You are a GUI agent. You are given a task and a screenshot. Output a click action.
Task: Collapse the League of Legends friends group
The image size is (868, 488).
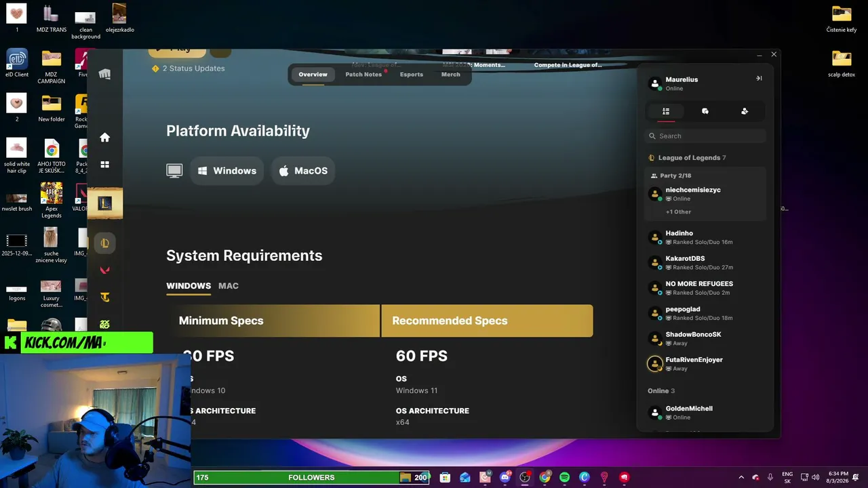click(688, 158)
